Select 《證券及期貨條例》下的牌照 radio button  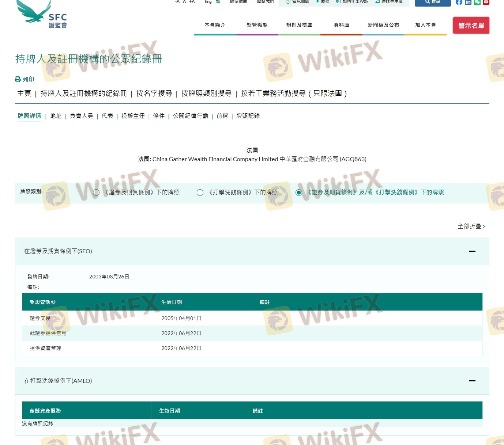[x=96, y=193]
